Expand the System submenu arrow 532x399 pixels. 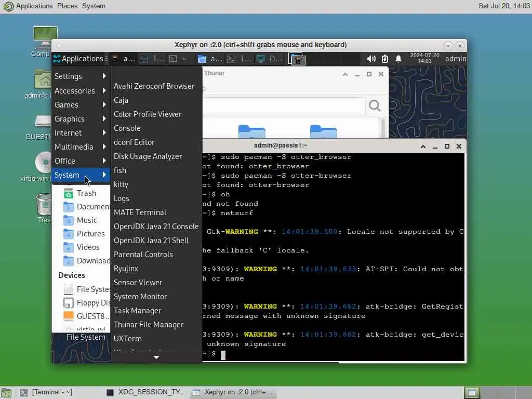(104, 175)
